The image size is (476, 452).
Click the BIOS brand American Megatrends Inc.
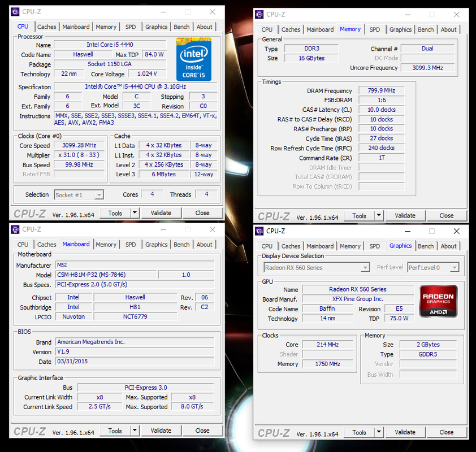[x=135, y=342]
